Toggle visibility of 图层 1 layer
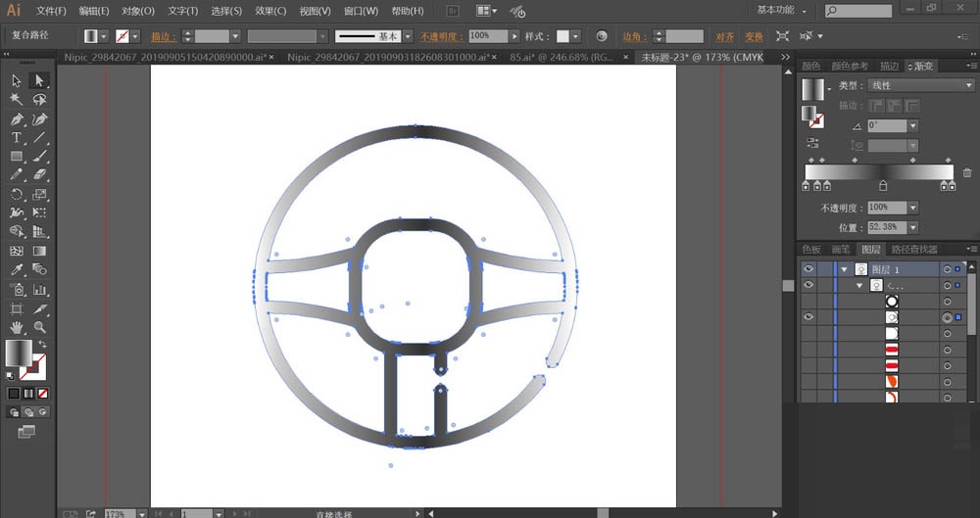The height and width of the screenshot is (518, 980). point(808,268)
